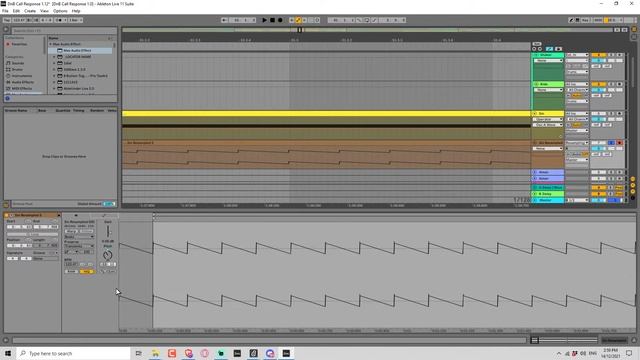Open the Sin track's input type dropdown

click(x=577, y=113)
